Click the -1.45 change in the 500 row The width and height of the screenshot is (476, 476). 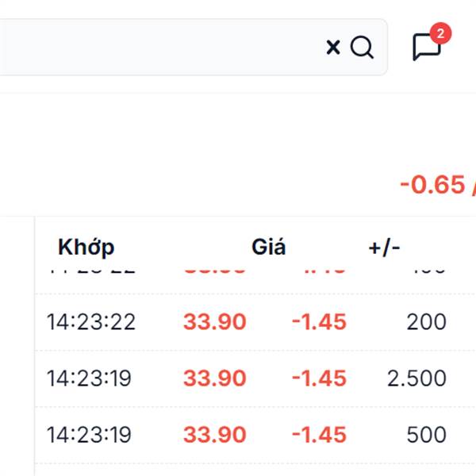click(x=319, y=435)
